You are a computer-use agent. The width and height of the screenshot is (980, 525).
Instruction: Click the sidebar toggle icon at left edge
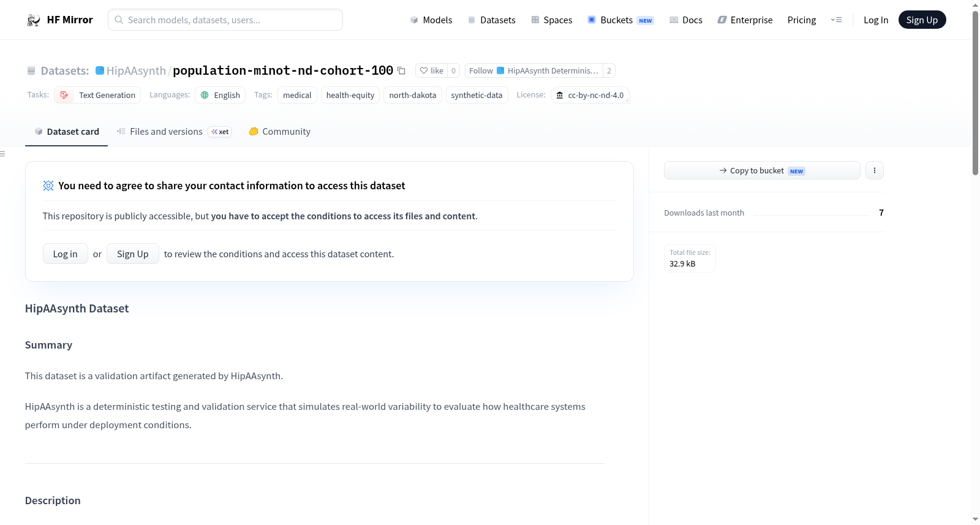tap(2, 154)
